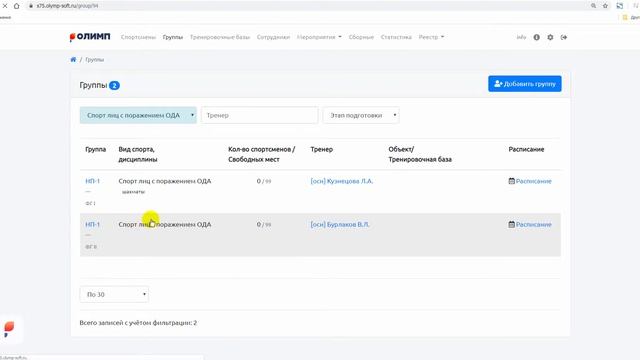Click the floating Олимп widget icon

click(x=9, y=329)
